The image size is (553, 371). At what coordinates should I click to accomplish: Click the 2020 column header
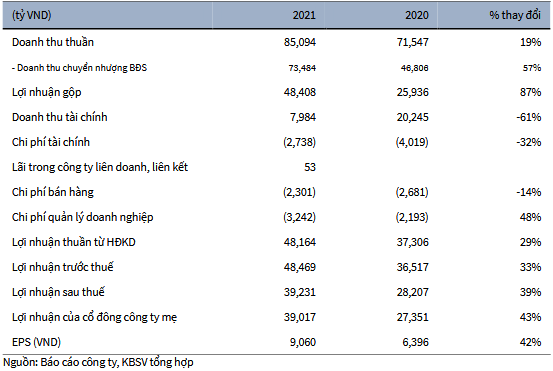pyautogui.click(x=417, y=15)
